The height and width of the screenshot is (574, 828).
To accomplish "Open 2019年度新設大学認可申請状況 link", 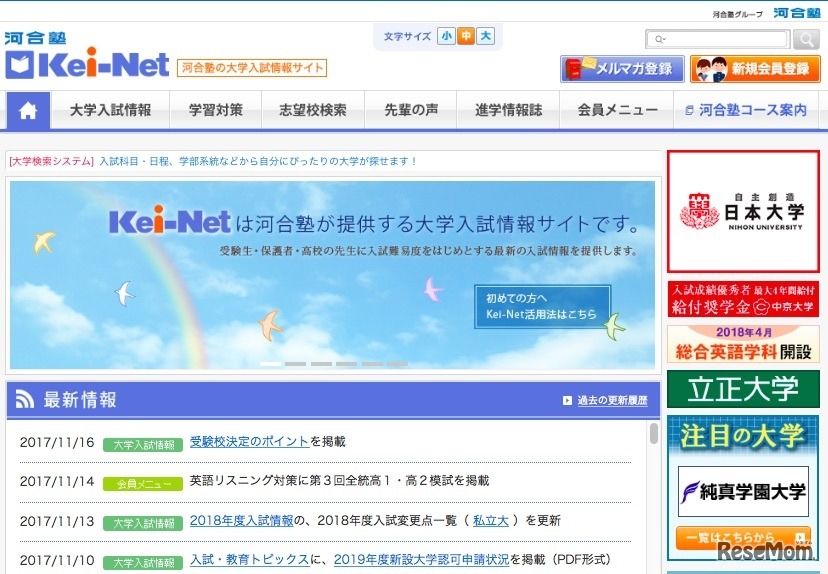I will point(421,560).
